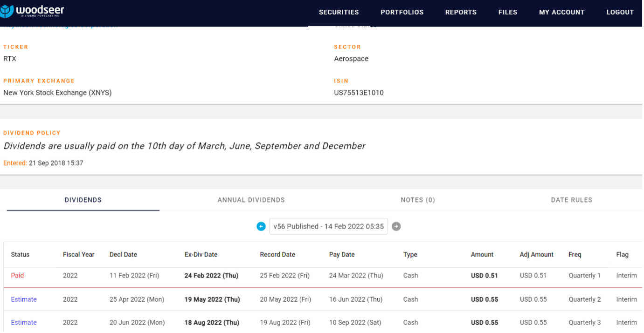The height and width of the screenshot is (333, 644).
Task: Open the v56 Published version selector
Action: pyautogui.click(x=329, y=226)
